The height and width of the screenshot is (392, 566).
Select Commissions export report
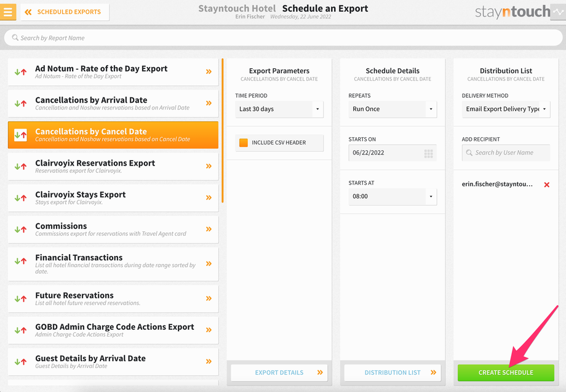[x=113, y=229]
